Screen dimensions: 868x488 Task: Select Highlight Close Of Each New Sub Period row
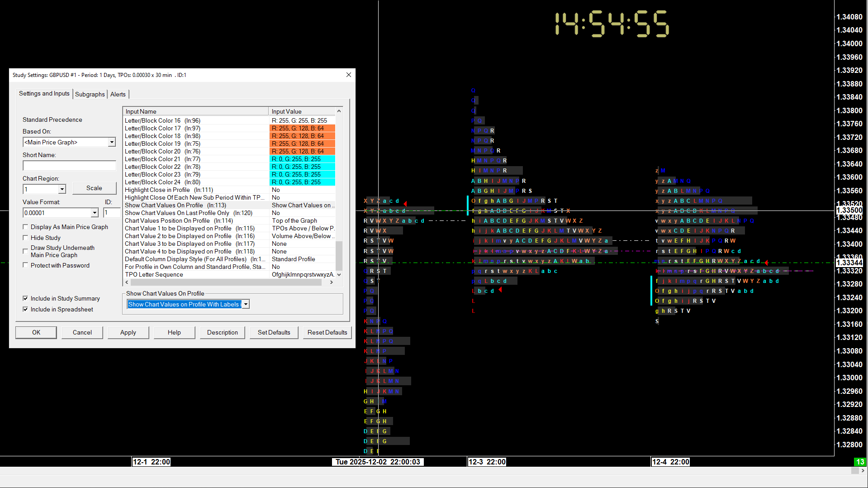pos(229,197)
